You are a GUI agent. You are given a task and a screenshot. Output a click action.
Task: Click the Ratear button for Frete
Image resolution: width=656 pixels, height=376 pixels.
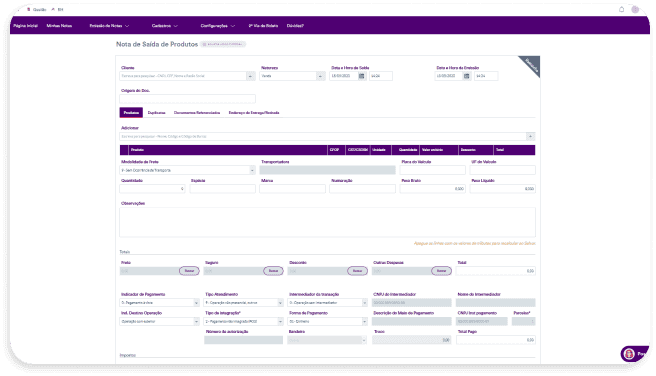click(x=189, y=271)
